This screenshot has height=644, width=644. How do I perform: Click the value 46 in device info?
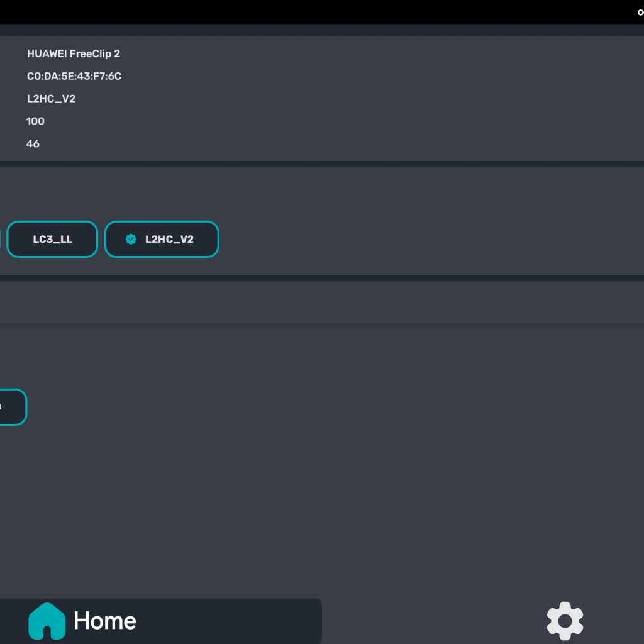click(33, 144)
